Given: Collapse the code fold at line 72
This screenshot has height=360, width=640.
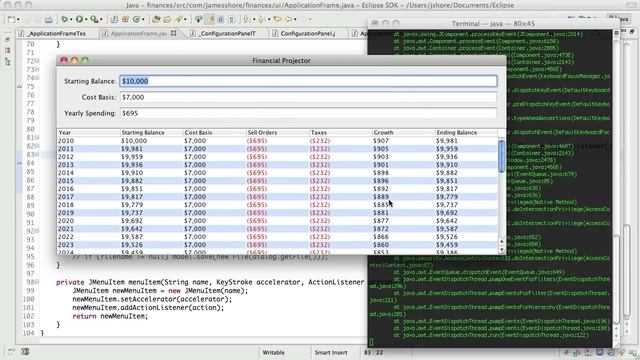Looking at the screenshot, I should (37, 61).
